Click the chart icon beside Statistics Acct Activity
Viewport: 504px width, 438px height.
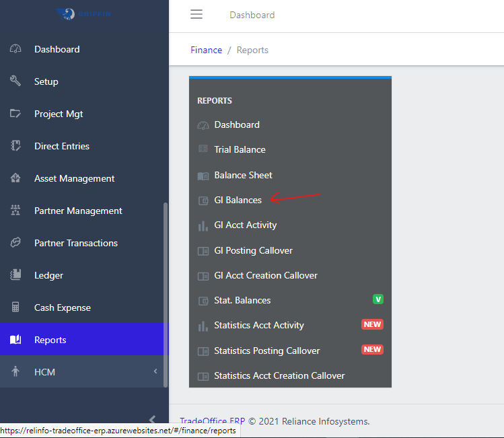coord(203,326)
